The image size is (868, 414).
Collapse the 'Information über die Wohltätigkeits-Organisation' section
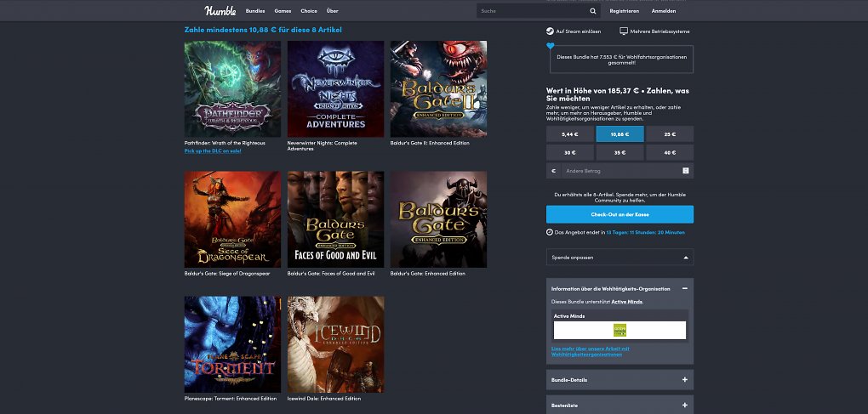click(685, 288)
